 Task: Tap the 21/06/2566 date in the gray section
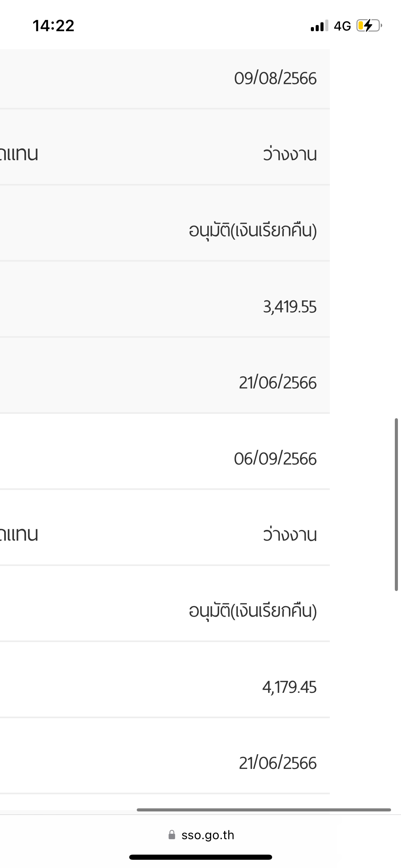tap(278, 383)
